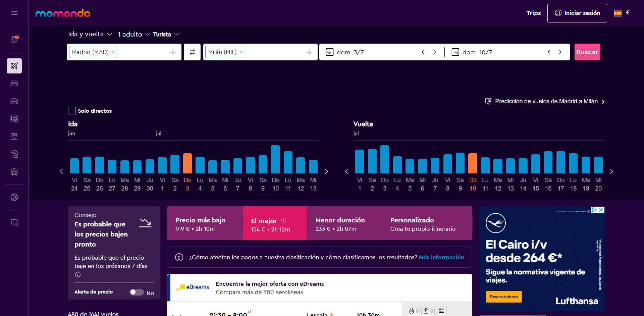Open the Hotels bed icon in sidebar

tap(14, 84)
